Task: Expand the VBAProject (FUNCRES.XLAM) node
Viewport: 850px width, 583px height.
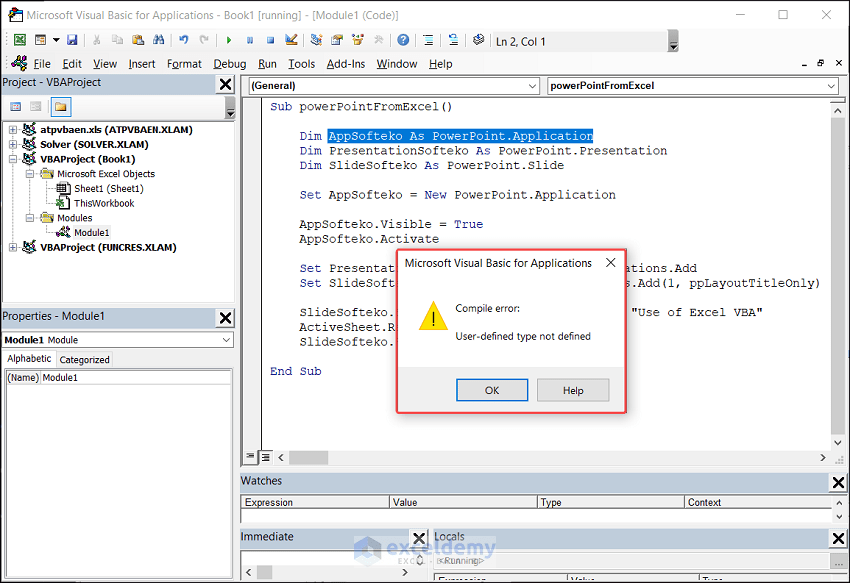Action: coord(13,247)
